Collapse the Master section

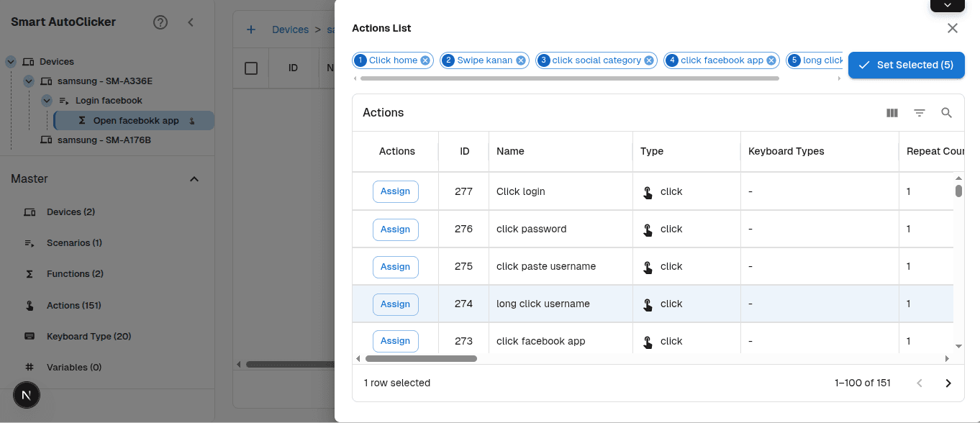pos(194,178)
